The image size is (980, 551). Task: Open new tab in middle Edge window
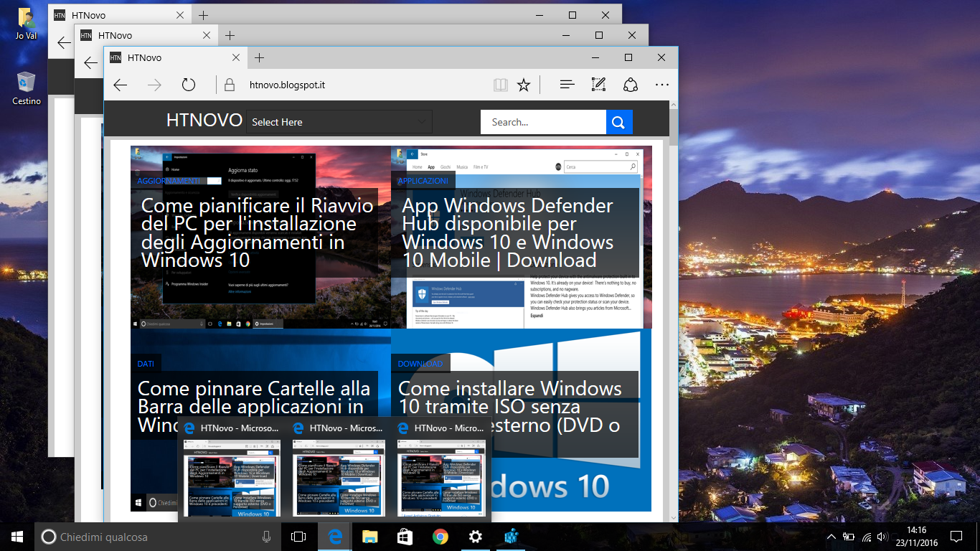[x=230, y=35]
